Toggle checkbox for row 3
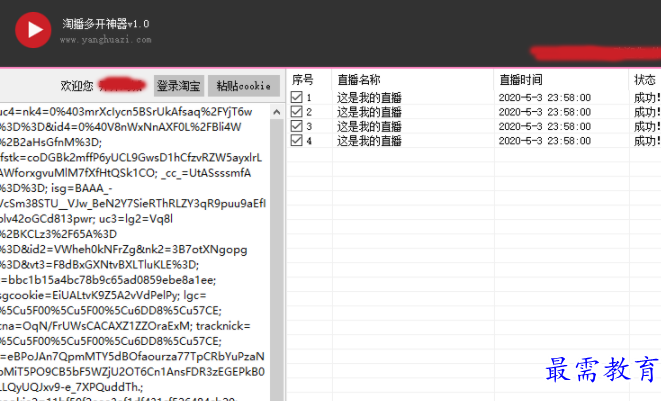The width and height of the screenshot is (667, 401). (296, 126)
